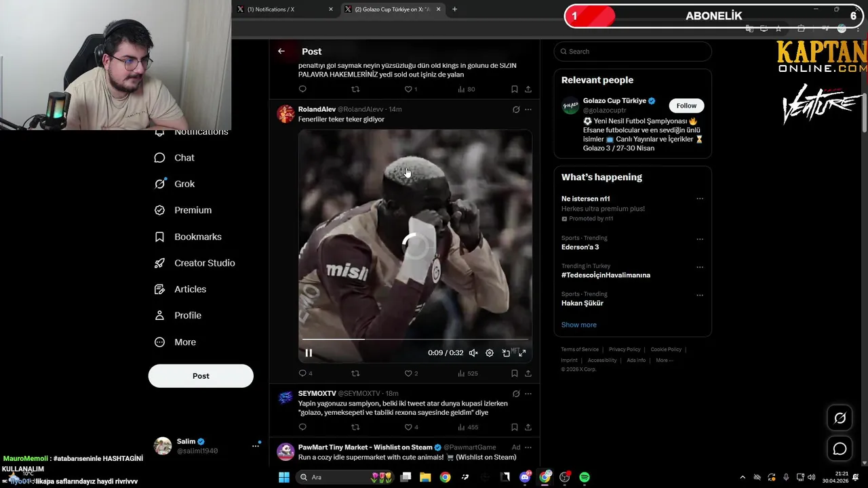
Task: Show hidden system tray icons
Action: point(743,477)
